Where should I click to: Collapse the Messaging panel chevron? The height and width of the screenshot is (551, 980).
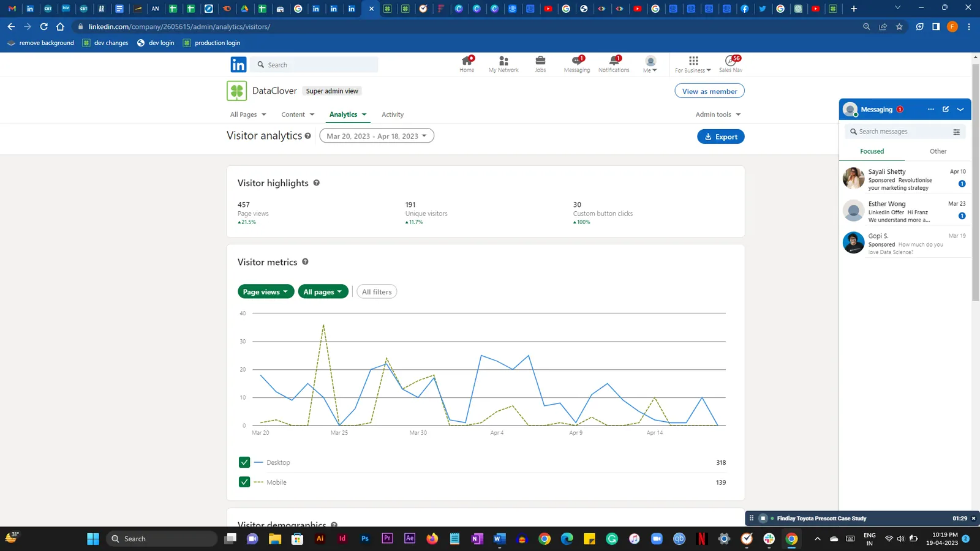point(960,109)
